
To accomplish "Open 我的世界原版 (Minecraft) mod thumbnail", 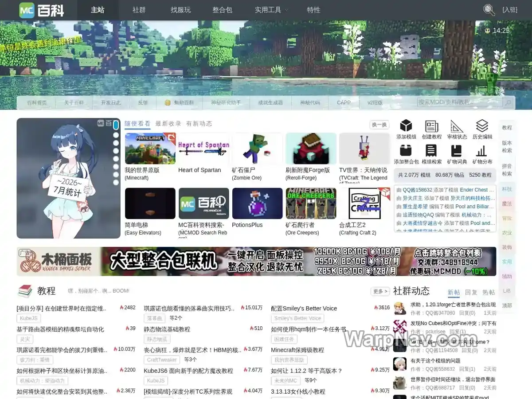I will click(x=150, y=149).
